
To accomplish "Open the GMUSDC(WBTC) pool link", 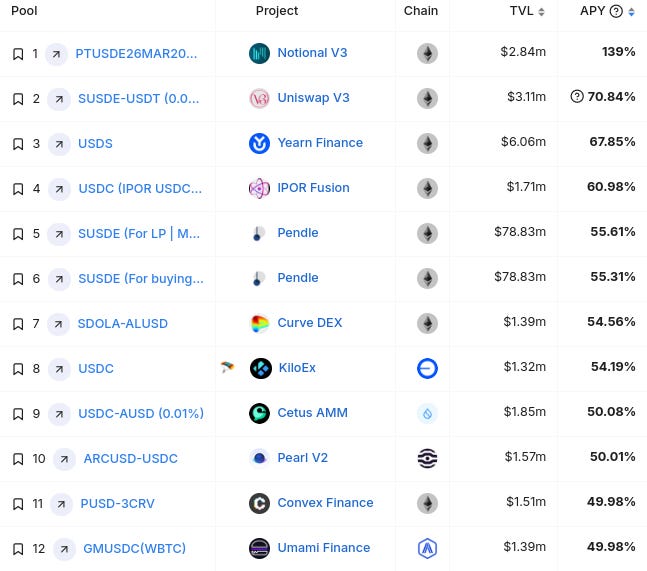I will [135, 548].
